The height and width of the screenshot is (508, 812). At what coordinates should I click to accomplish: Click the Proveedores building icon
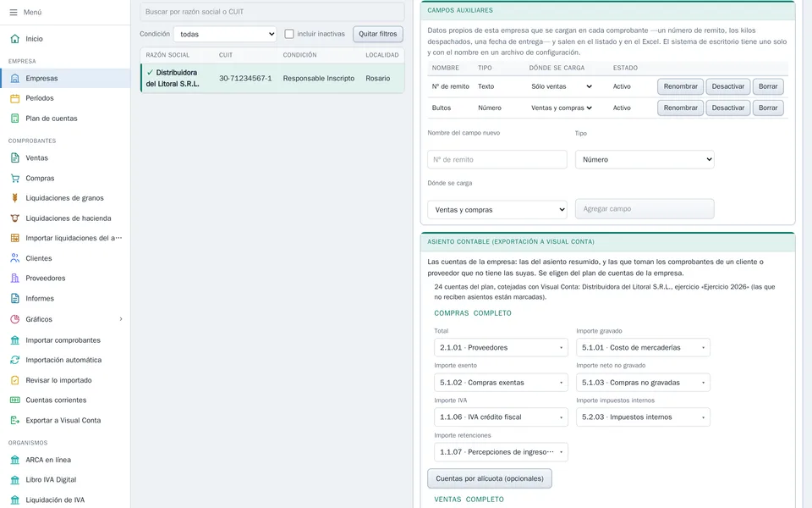[x=15, y=279]
